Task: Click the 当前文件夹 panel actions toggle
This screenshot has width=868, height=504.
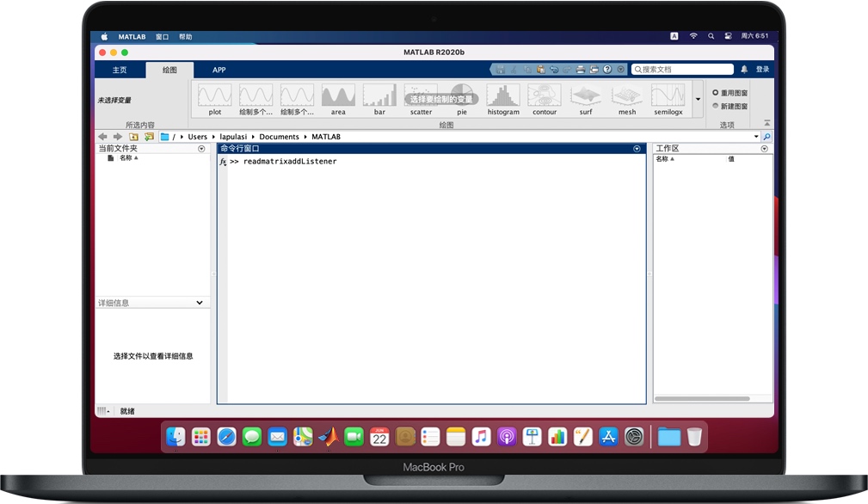Action: (201, 148)
